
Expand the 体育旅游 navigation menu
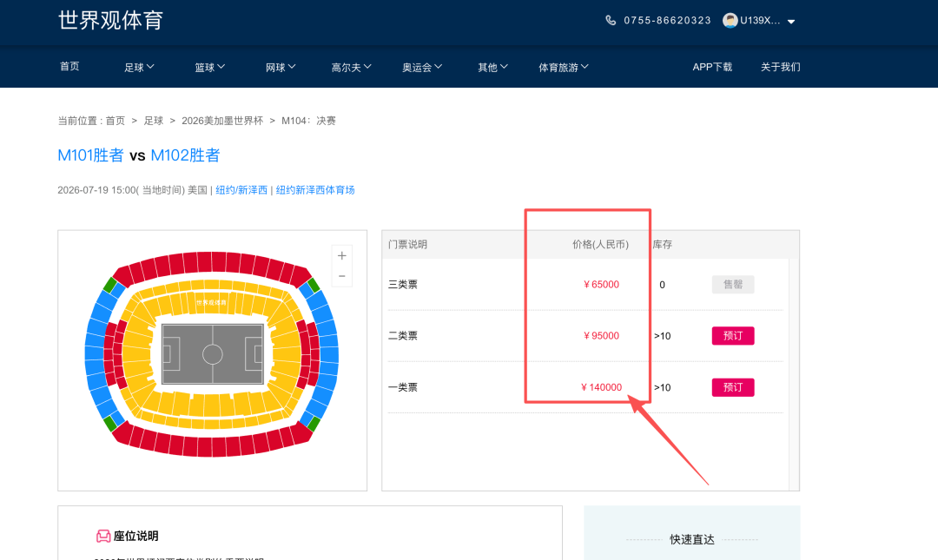click(564, 67)
